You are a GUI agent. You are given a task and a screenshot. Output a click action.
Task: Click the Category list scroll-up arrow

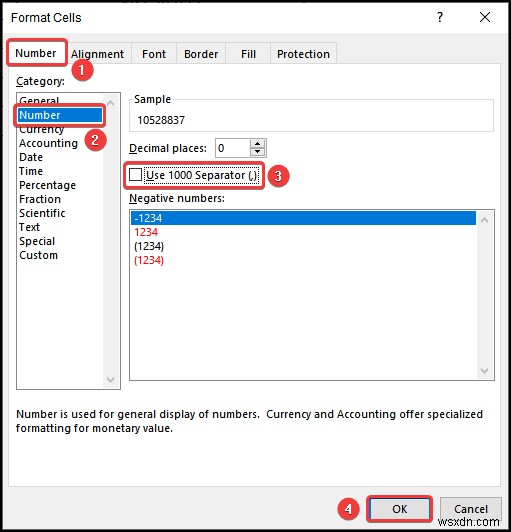(x=111, y=102)
